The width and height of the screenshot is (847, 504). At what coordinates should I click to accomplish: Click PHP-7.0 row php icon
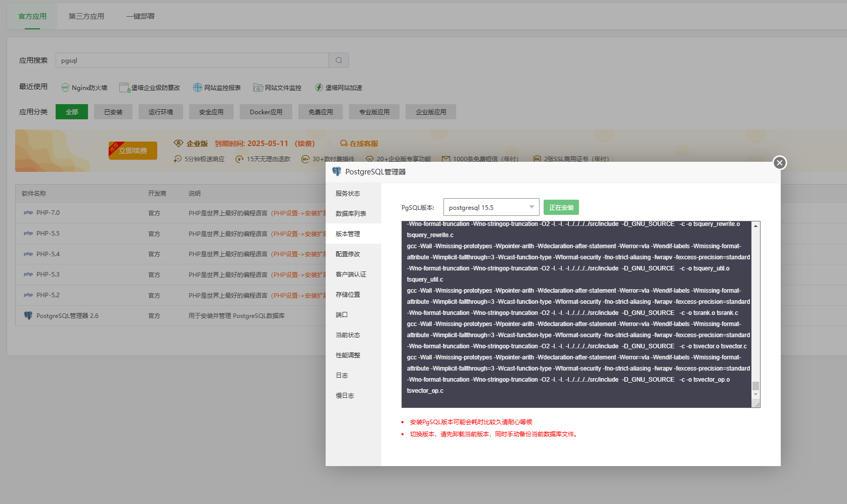click(28, 213)
